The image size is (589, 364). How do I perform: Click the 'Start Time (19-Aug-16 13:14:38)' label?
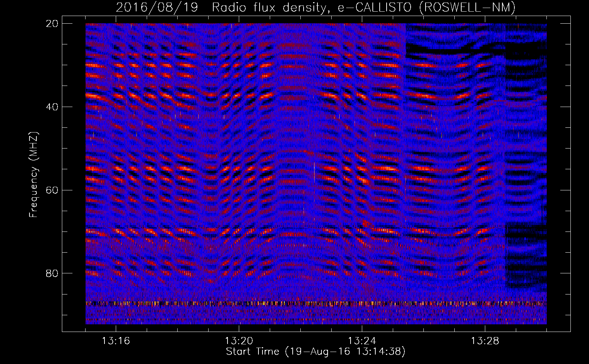[316, 352]
